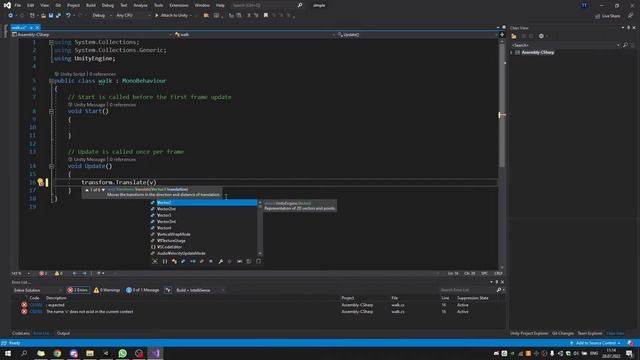Open the Update() member navigation dropdown
Screen dimensions: 640x360
[x=418, y=35]
